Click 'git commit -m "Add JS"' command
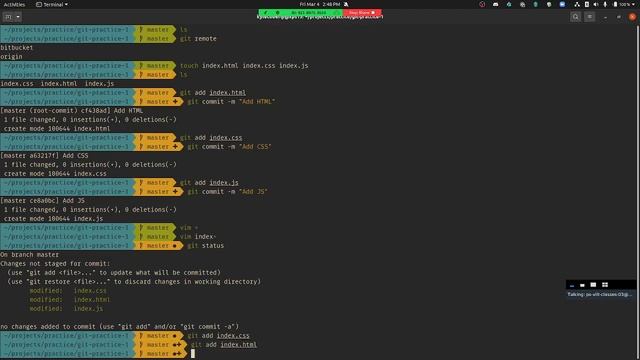 (228, 191)
